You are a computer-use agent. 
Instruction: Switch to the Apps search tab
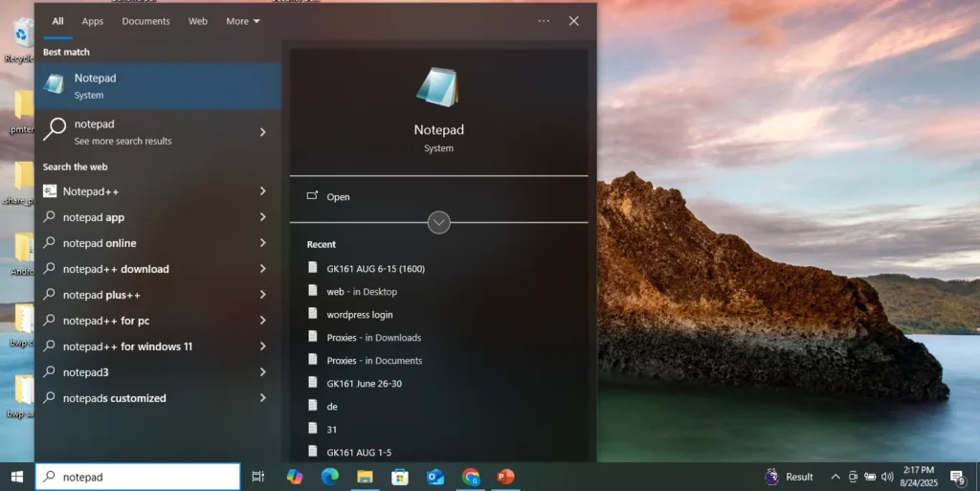pos(93,21)
